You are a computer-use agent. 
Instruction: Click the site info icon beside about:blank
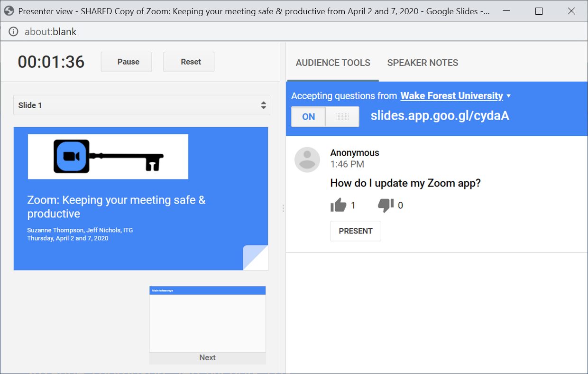(x=13, y=32)
